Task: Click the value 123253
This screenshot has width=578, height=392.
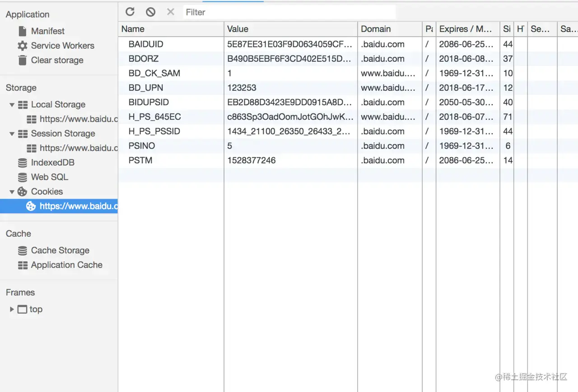Action: 242,88
